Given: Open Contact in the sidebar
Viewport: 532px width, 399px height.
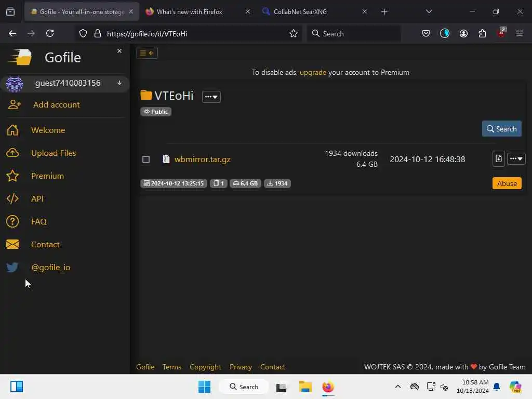Looking at the screenshot, I should (x=45, y=245).
